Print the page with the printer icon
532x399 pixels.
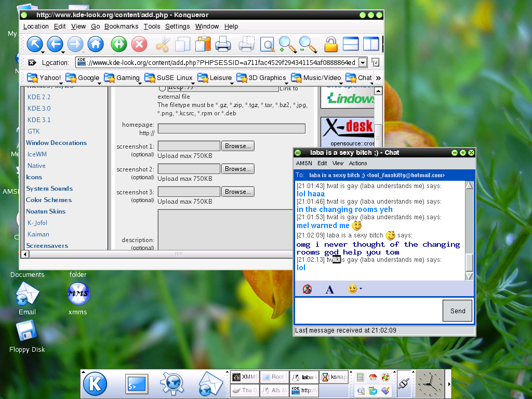(x=223, y=44)
